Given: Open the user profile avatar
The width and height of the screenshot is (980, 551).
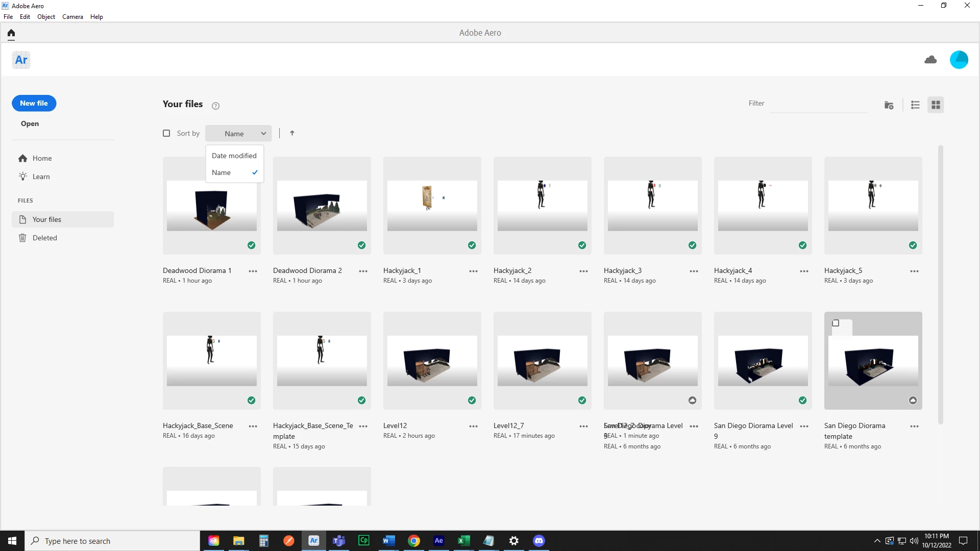Looking at the screenshot, I should coord(959,60).
